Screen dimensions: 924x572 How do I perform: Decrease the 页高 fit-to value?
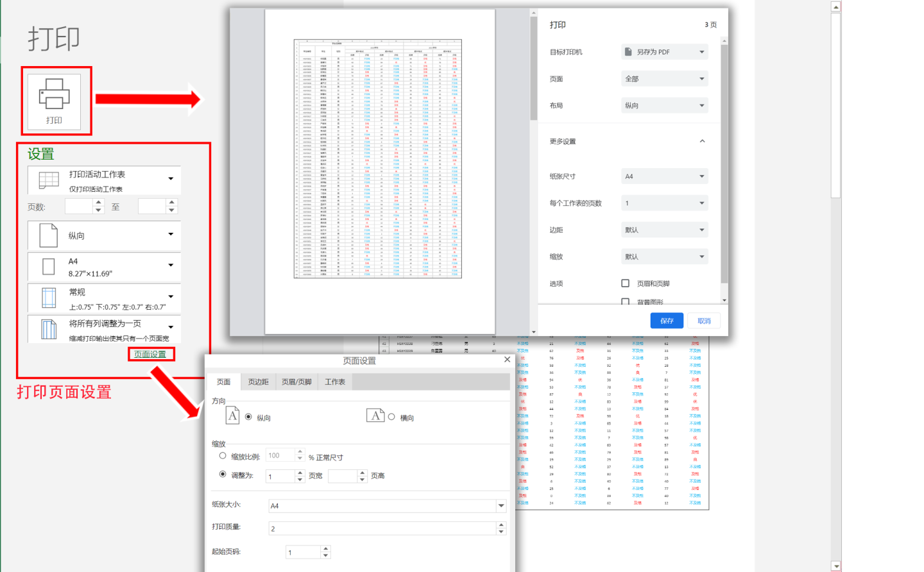[362, 479]
